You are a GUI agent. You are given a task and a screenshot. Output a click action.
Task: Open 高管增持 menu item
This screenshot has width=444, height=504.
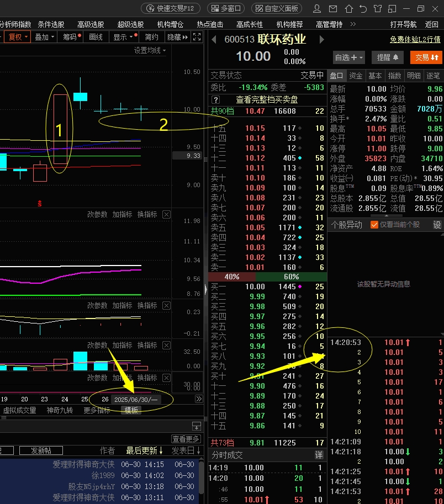(329, 24)
